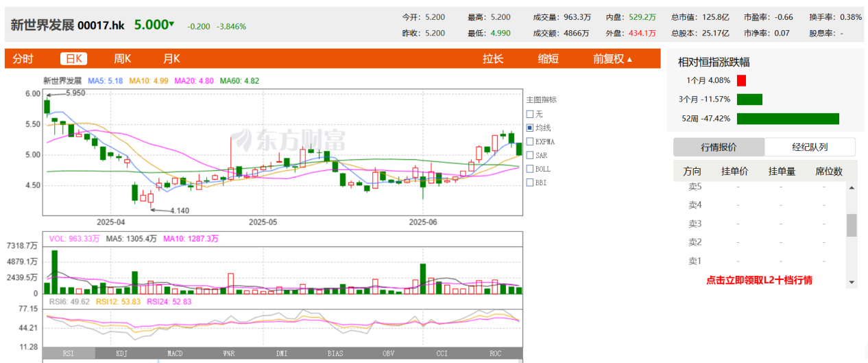The image size is (868, 363).
Task: Enable the EXPMA indicator checkbox
Action: tap(529, 141)
